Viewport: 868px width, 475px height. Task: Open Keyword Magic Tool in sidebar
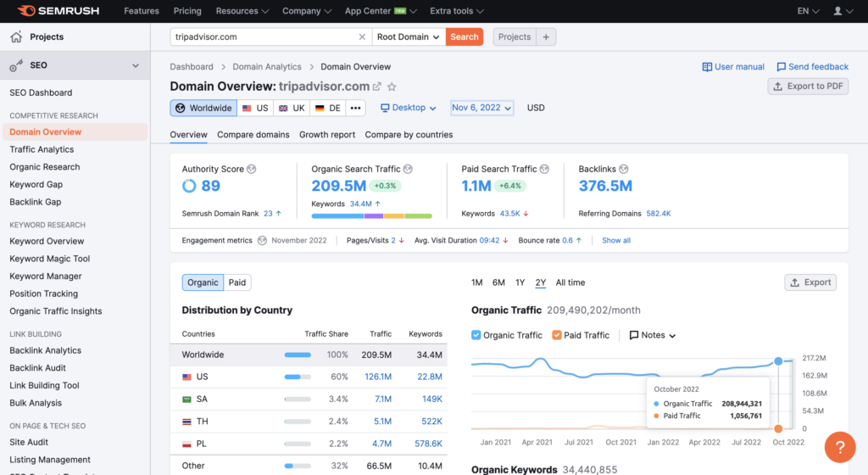click(49, 259)
